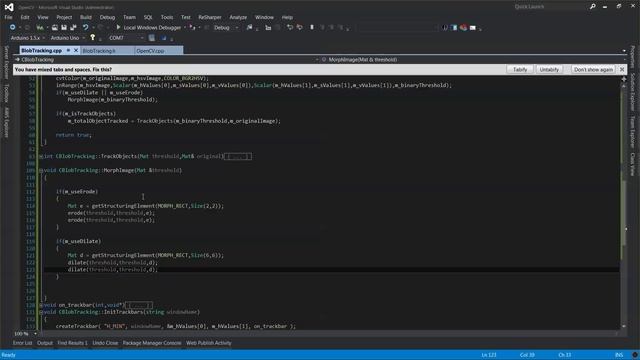Open the Toolbox side tab
The width and height of the screenshot is (640, 360).
(6, 93)
